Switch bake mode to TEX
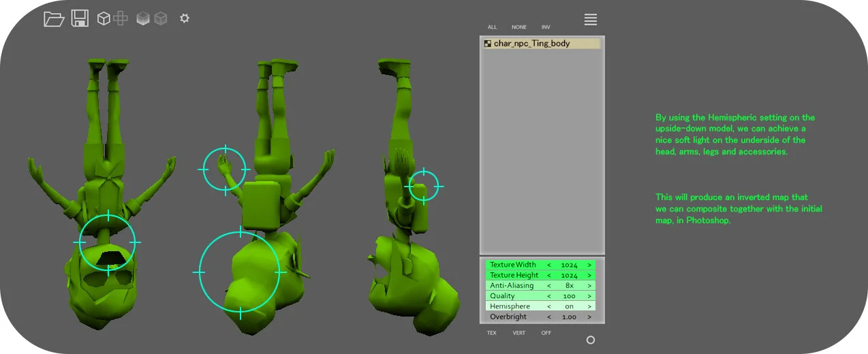868x354 pixels. pos(492,333)
